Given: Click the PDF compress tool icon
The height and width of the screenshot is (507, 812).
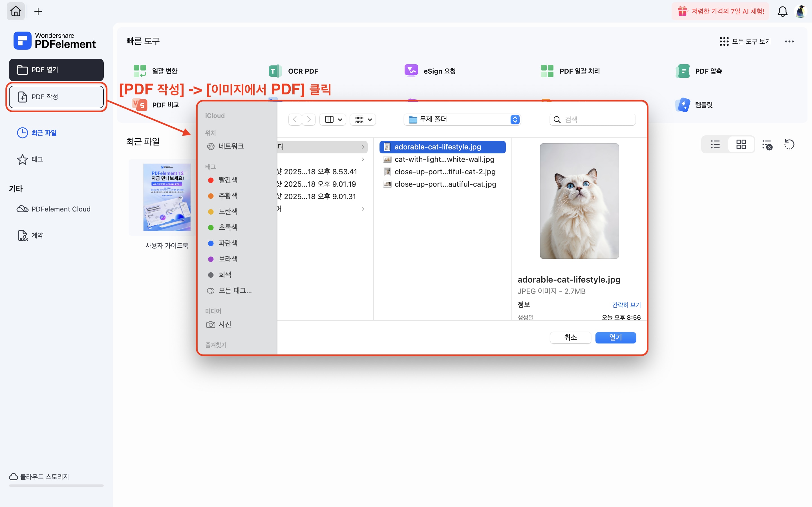Looking at the screenshot, I should point(683,71).
